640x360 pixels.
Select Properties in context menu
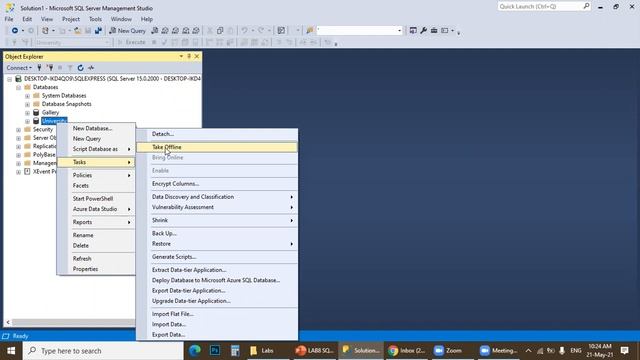(96, 269)
